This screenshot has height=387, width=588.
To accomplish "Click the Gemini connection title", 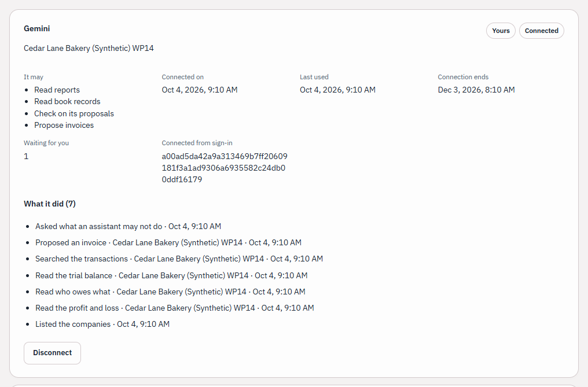I will [37, 28].
